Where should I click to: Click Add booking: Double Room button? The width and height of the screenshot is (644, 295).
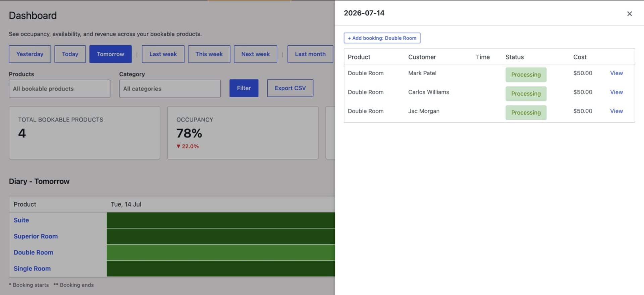pos(382,38)
